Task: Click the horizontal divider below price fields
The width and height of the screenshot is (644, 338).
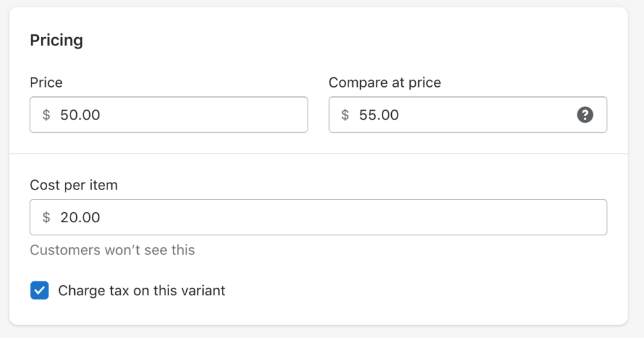Action: 318,154
